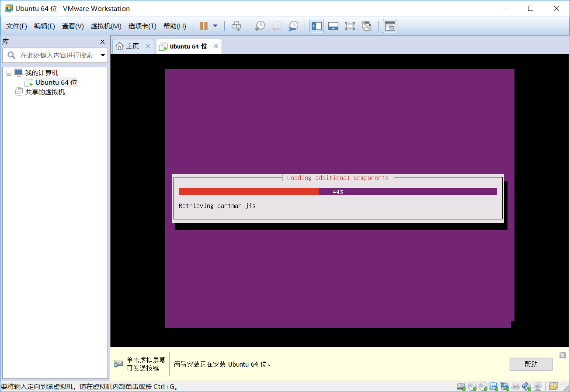Click the webcam status bar icon

tap(538, 386)
